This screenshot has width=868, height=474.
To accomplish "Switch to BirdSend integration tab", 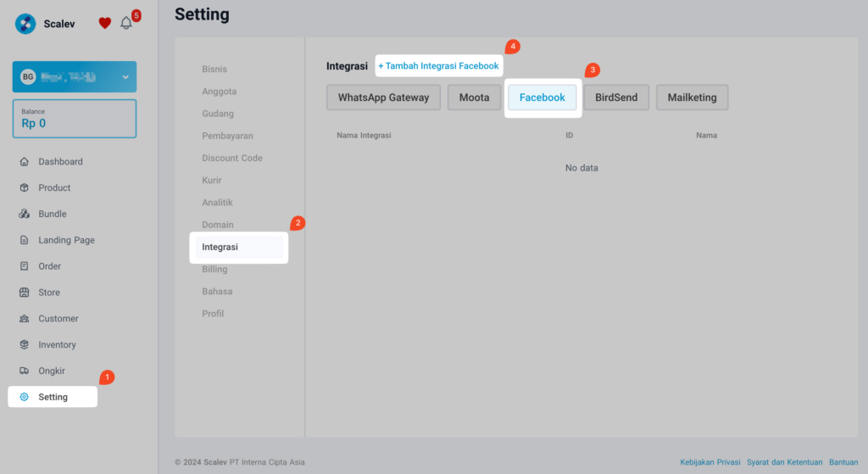I will tap(616, 98).
